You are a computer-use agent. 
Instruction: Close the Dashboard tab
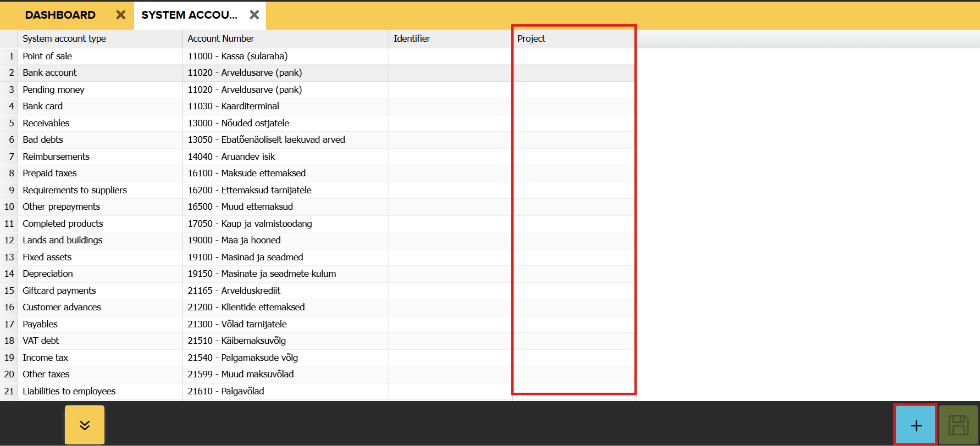(x=121, y=15)
